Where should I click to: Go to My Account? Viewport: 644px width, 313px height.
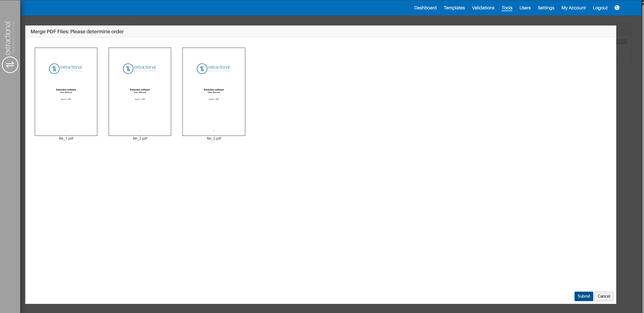[x=573, y=8]
